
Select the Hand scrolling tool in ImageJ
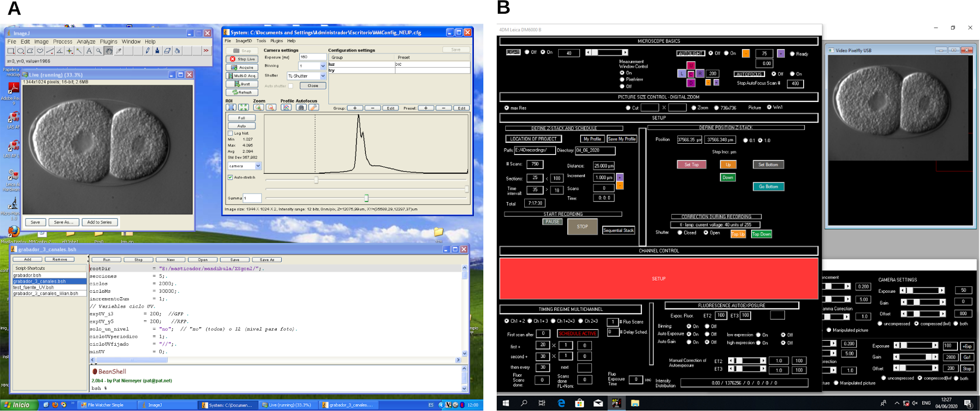(x=108, y=51)
